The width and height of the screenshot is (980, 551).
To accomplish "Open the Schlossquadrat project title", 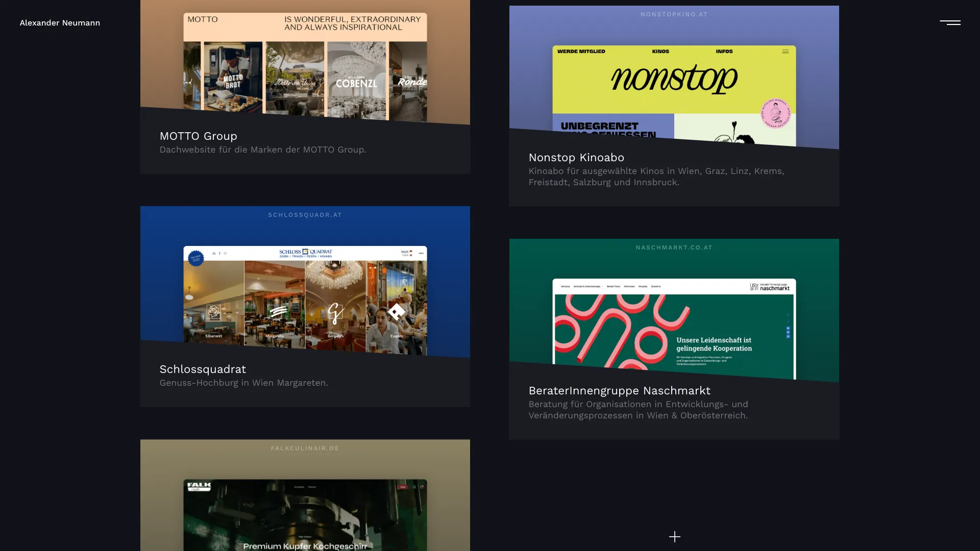I will [x=203, y=369].
